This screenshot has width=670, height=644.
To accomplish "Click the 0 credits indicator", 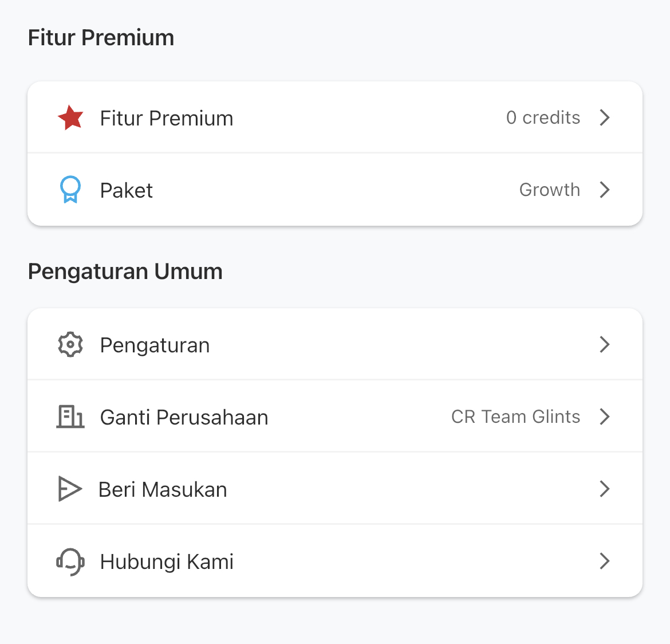I will [543, 117].
